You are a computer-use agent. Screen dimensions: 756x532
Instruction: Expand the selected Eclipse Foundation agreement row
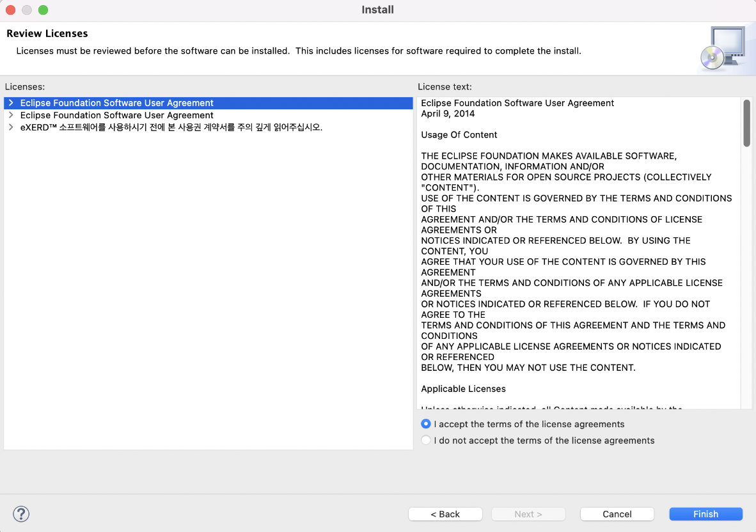(11, 103)
